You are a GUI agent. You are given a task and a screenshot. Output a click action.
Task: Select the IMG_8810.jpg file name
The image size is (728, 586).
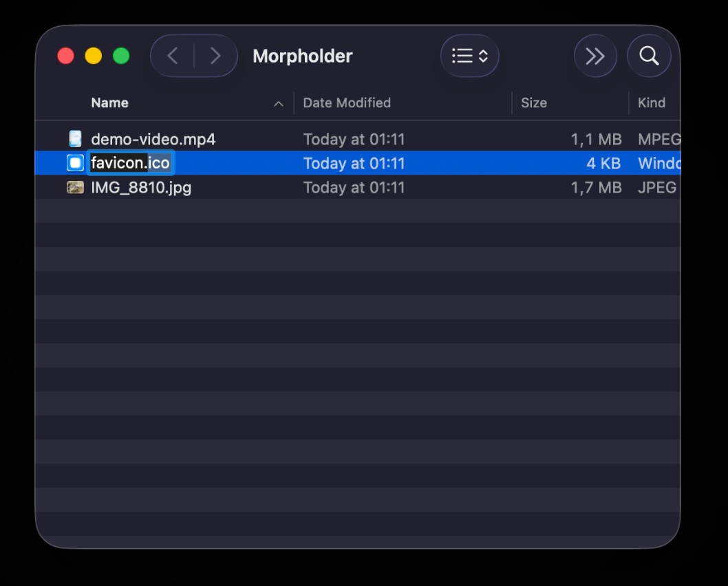click(x=141, y=187)
